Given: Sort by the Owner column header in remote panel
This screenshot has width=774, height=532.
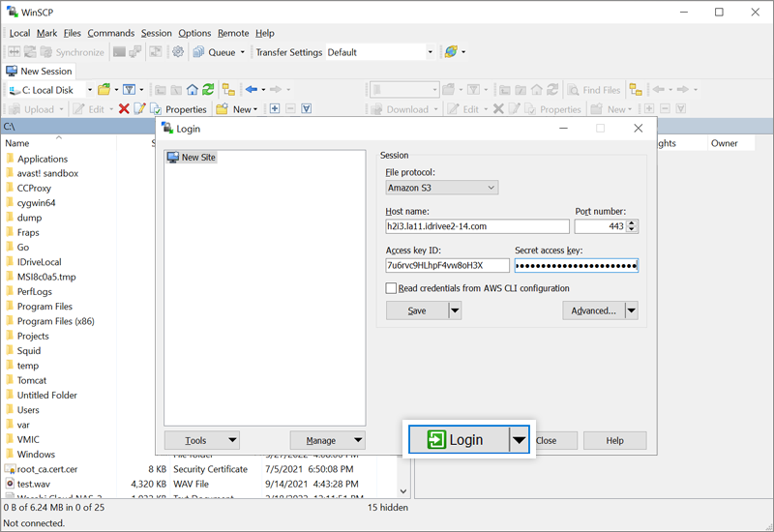Looking at the screenshot, I should pos(730,143).
